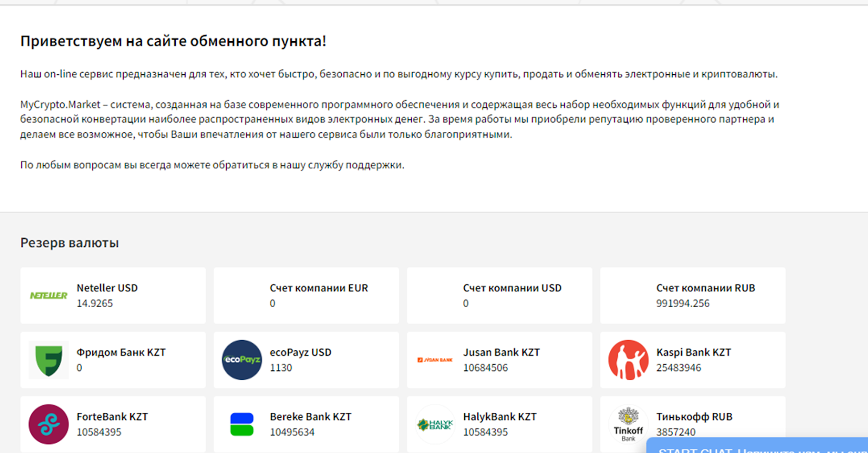This screenshot has height=453, width=868.
Task: Click the Neteller logo icon
Action: click(48, 296)
